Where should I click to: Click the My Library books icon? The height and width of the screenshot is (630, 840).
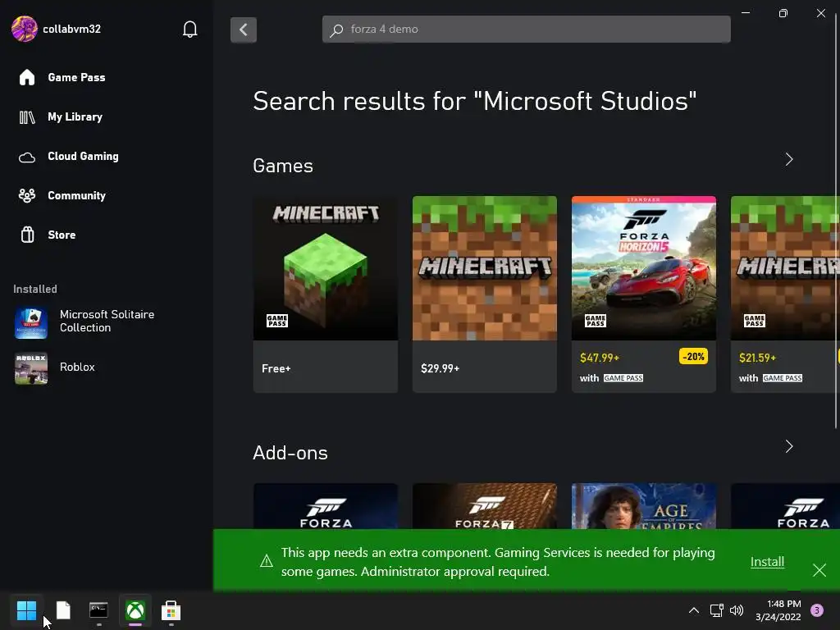point(27,116)
